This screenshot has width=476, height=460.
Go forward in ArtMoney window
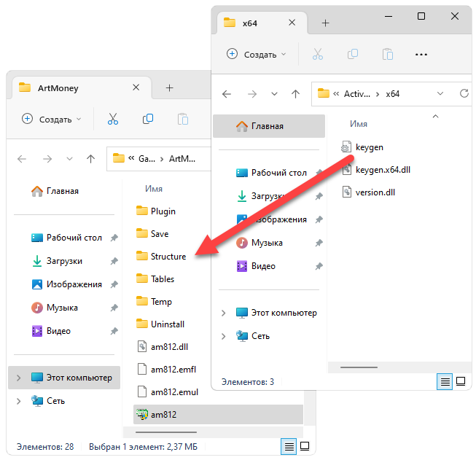click(47, 159)
